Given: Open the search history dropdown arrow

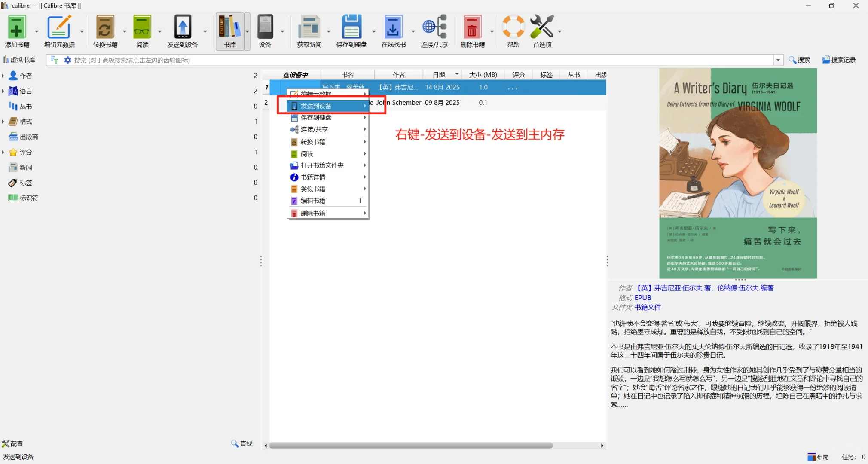Looking at the screenshot, I should click(x=778, y=60).
